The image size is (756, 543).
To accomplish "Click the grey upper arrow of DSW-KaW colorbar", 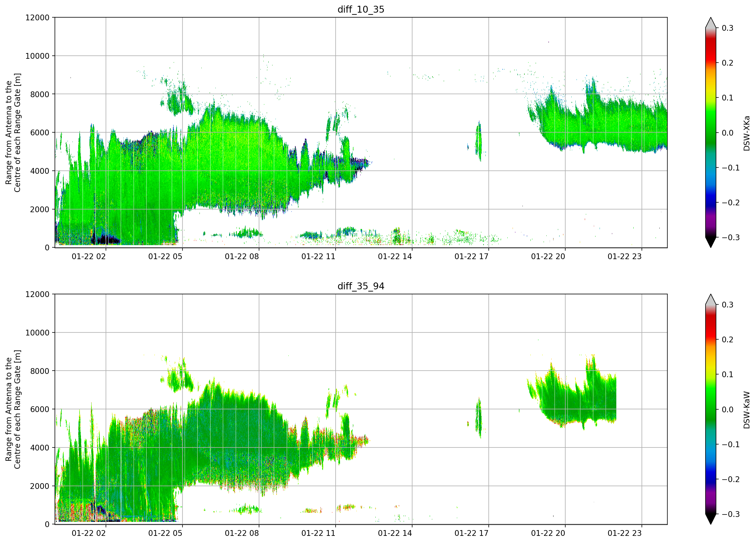I will (711, 300).
